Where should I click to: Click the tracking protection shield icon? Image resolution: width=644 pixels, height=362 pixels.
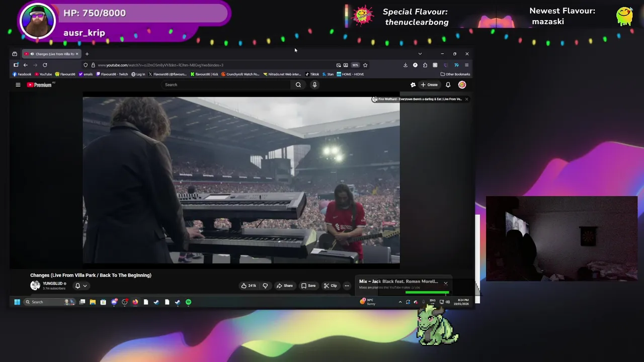(86, 65)
